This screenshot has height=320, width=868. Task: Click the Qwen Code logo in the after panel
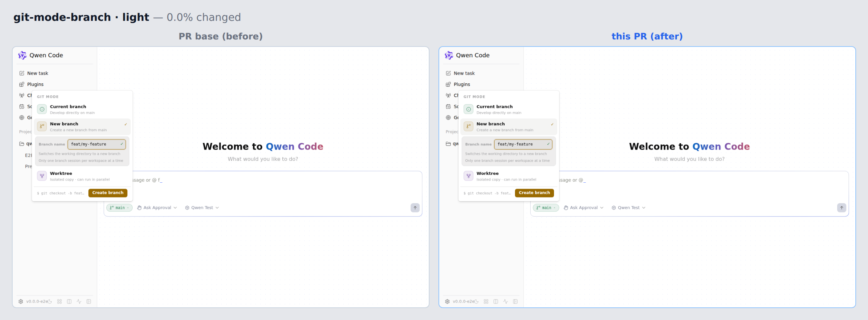(x=449, y=55)
